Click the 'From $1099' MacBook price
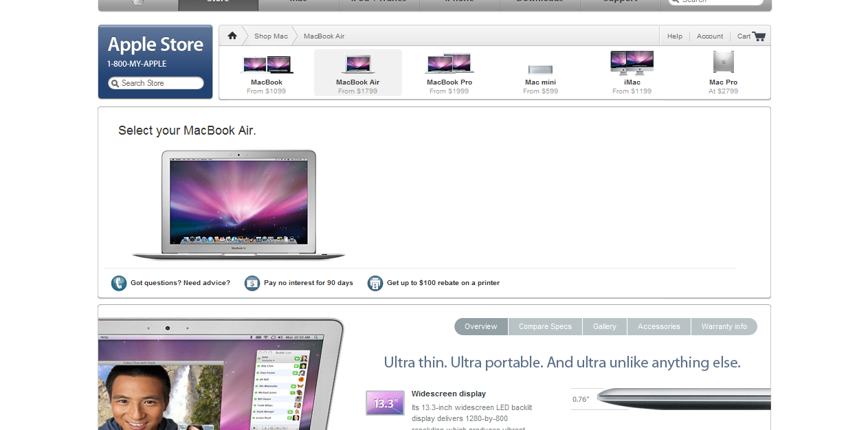The image size is (868, 430). point(267,91)
